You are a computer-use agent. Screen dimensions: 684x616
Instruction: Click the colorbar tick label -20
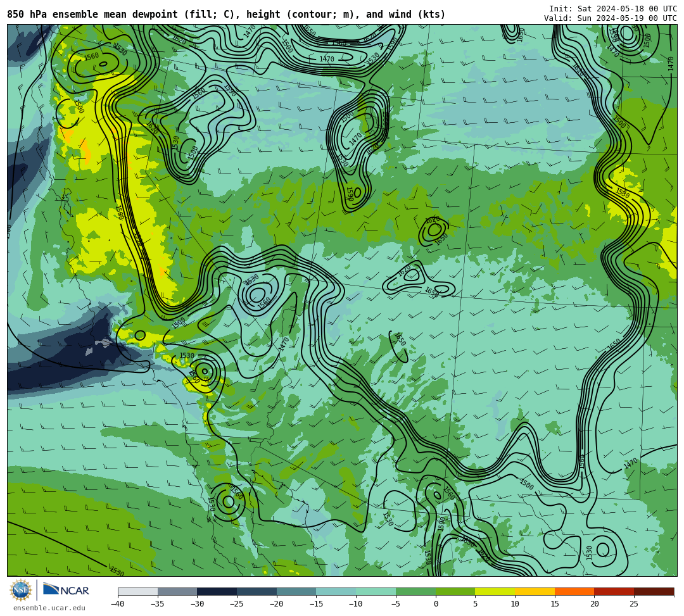click(276, 604)
